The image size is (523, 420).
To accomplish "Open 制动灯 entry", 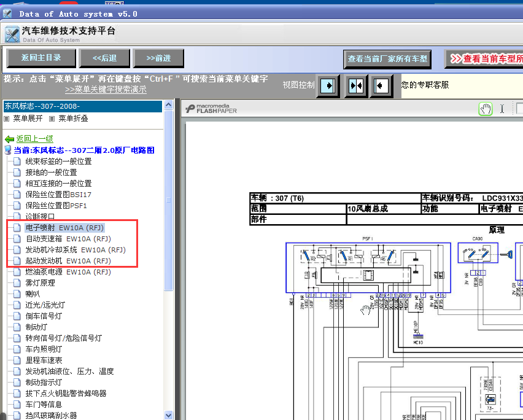I will click(x=36, y=327).
